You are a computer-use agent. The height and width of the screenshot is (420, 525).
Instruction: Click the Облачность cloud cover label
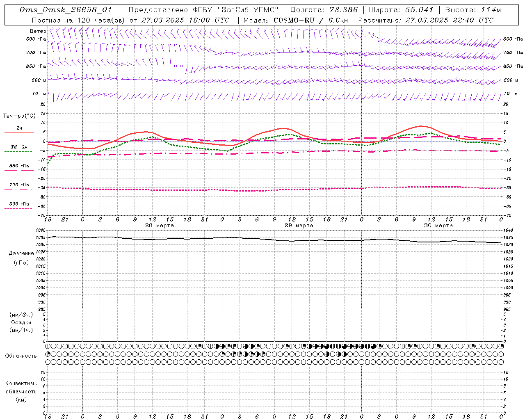(21, 356)
